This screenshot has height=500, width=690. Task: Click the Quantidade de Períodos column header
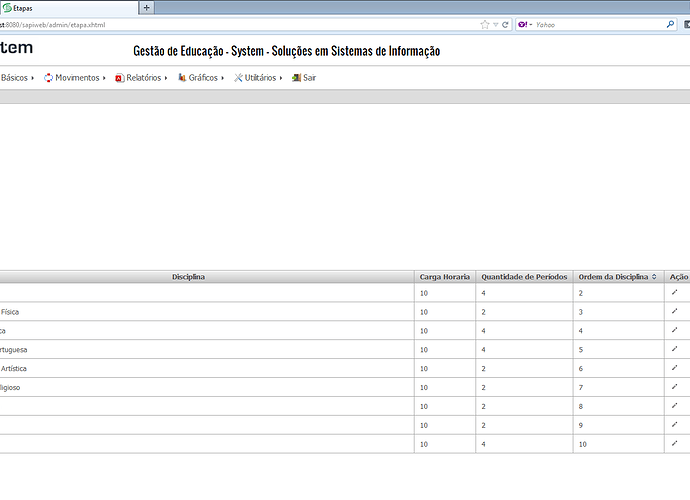(524, 277)
